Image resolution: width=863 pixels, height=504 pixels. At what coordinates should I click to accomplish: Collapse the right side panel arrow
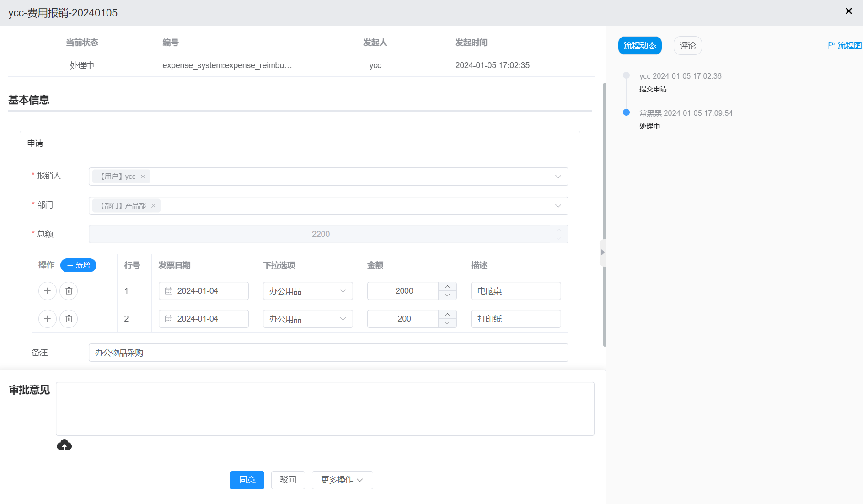(603, 252)
